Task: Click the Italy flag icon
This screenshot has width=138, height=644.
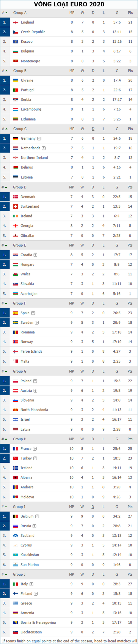Action: pyautogui.click(x=16, y=584)
